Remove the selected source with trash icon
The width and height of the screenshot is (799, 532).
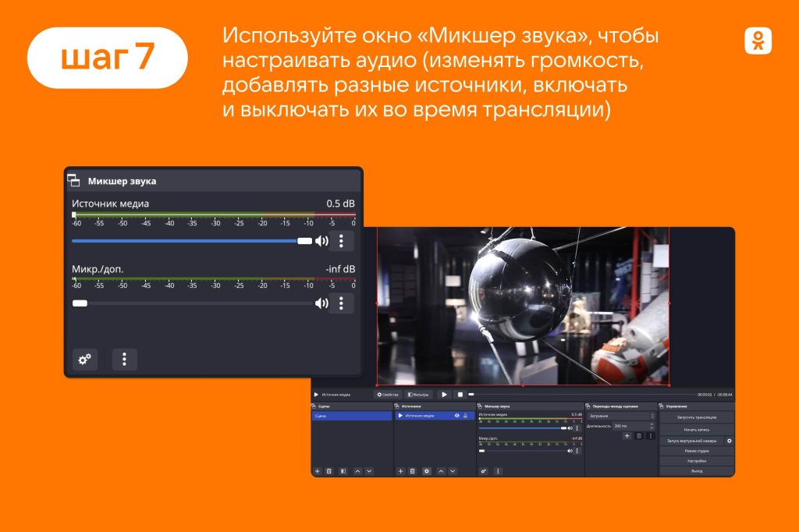(413, 471)
